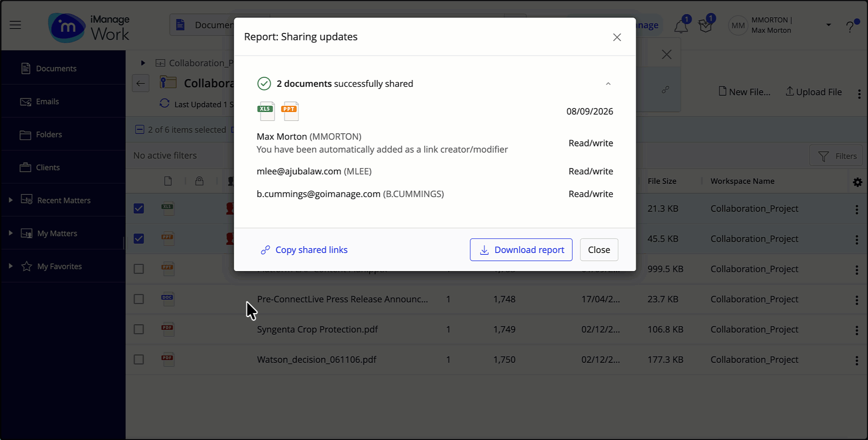Open the table column settings gear

[x=858, y=182]
